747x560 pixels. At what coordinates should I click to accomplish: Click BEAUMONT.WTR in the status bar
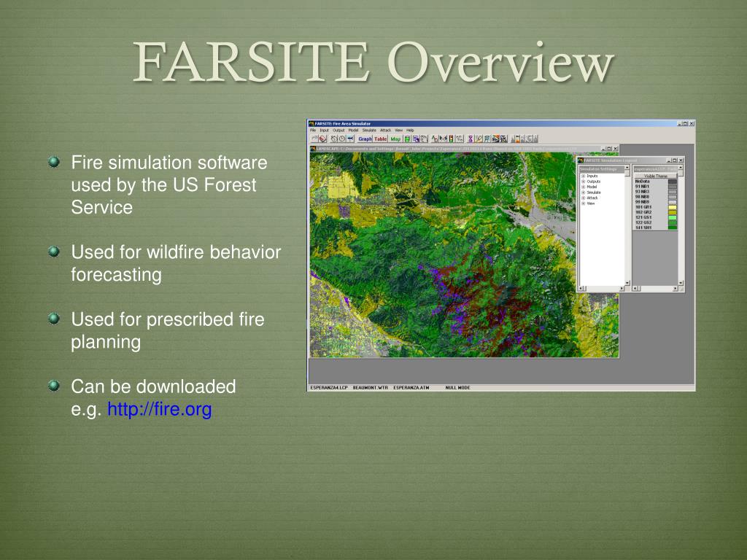pyautogui.click(x=371, y=388)
